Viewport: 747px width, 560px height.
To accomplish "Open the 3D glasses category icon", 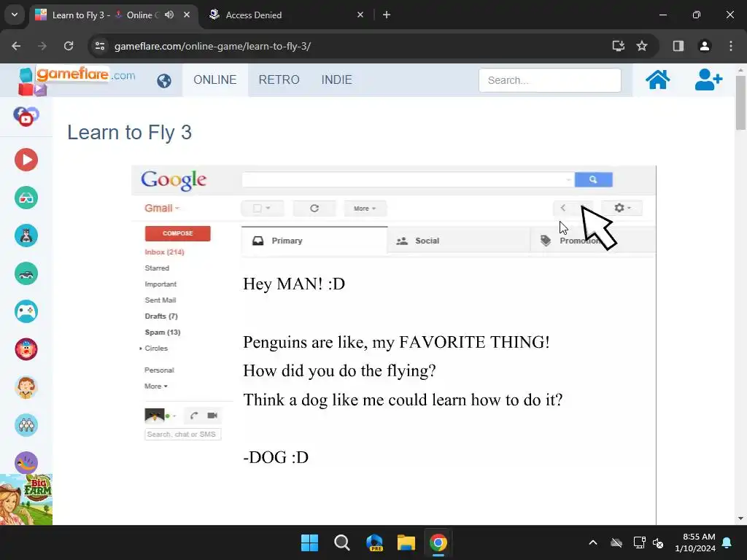I will click(x=26, y=198).
